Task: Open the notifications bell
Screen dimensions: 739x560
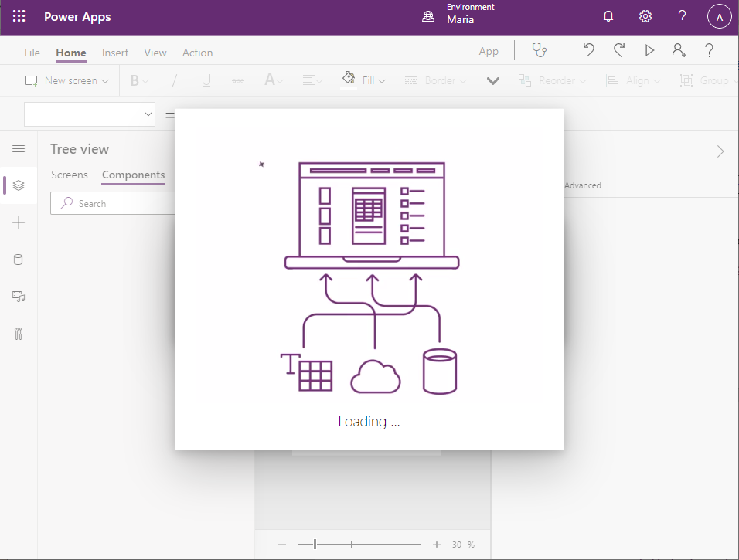Action: click(x=608, y=16)
